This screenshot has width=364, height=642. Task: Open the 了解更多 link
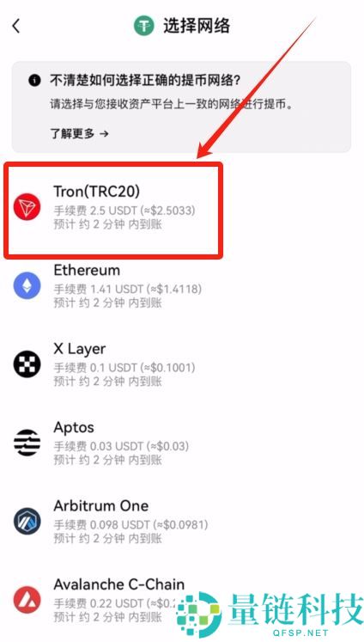pos(79,133)
